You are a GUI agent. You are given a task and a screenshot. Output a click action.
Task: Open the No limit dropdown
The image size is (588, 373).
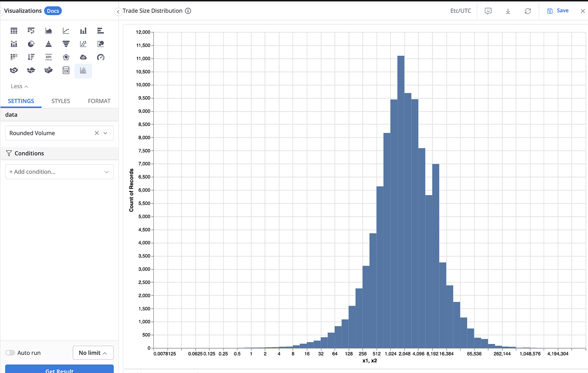click(93, 353)
